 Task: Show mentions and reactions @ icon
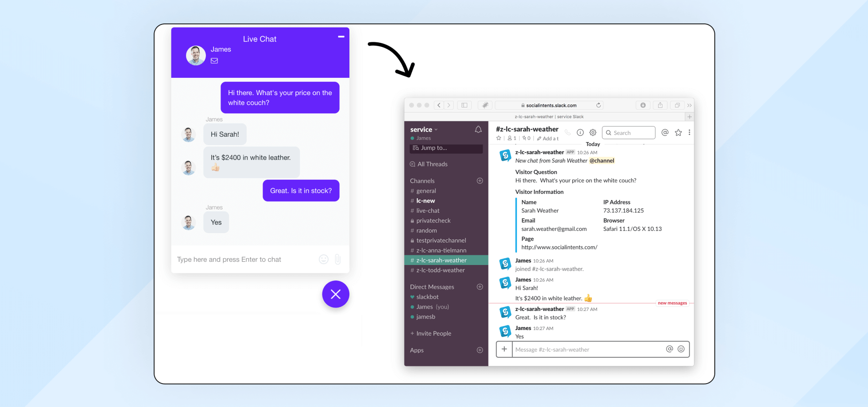(x=665, y=132)
